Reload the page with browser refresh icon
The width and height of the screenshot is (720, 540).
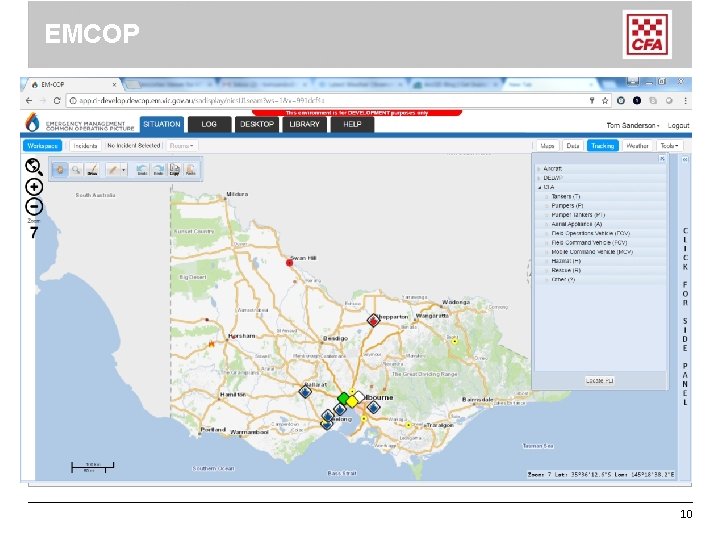point(57,101)
